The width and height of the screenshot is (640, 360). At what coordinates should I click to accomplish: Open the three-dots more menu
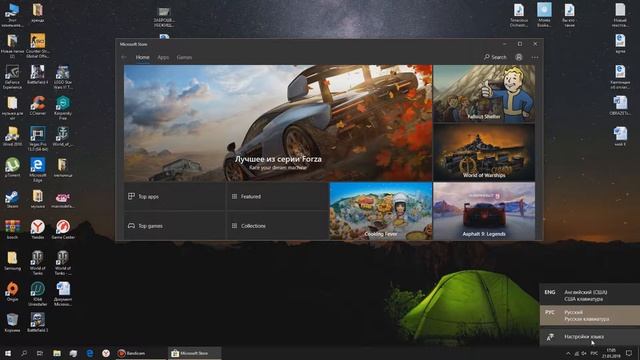(535, 57)
